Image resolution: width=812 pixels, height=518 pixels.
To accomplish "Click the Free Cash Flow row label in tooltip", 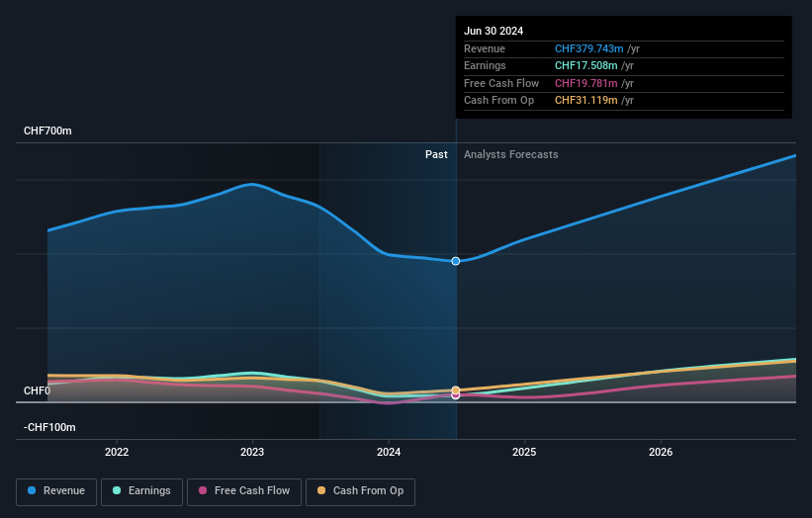I will tap(501, 83).
